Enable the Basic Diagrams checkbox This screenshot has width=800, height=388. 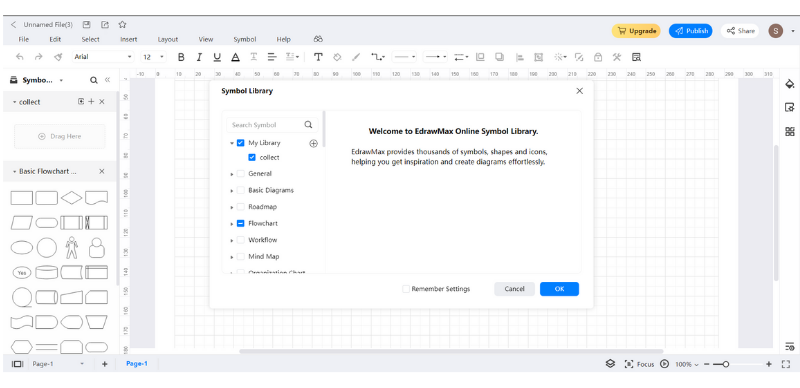[240, 190]
